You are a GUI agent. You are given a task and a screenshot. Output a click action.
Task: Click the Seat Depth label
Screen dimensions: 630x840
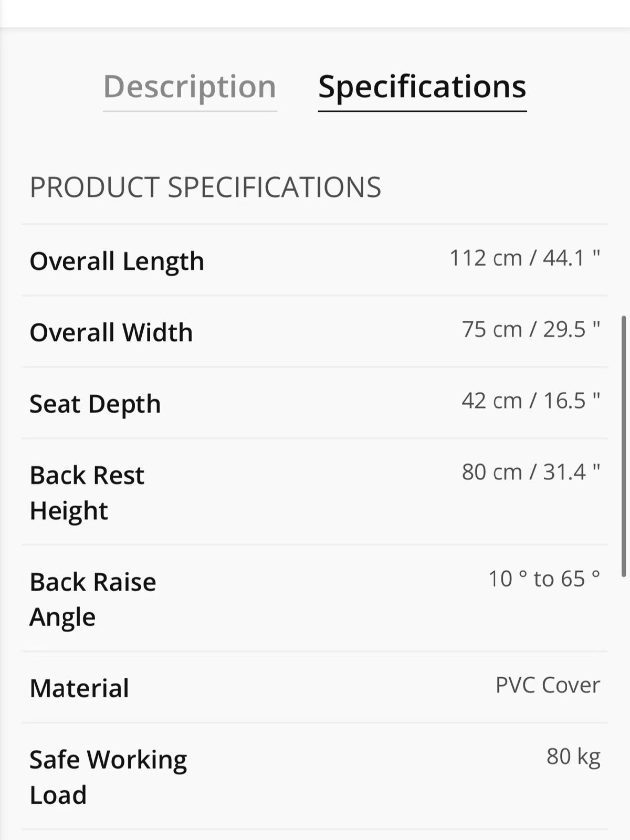tap(95, 404)
